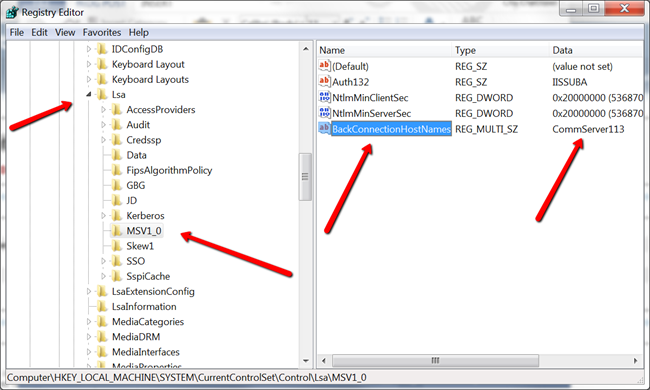Image resolution: width=650 pixels, height=390 pixels.
Task: Click the NtlmMinServerSec binary icon
Action: coord(325,113)
